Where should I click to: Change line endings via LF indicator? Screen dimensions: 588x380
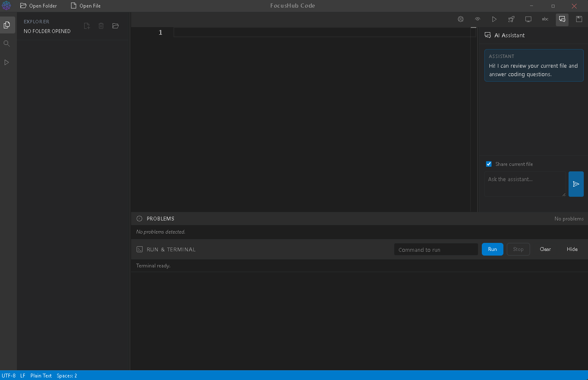pos(22,376)
